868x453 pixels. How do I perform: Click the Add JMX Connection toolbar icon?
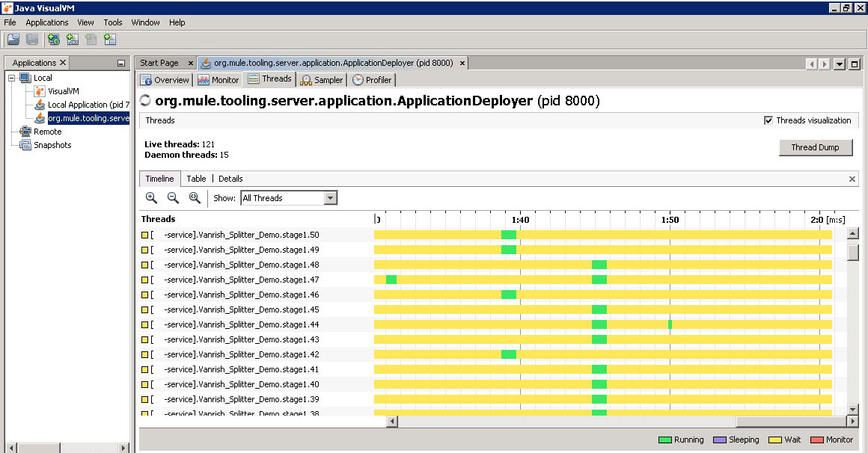[x=73, y=40]
